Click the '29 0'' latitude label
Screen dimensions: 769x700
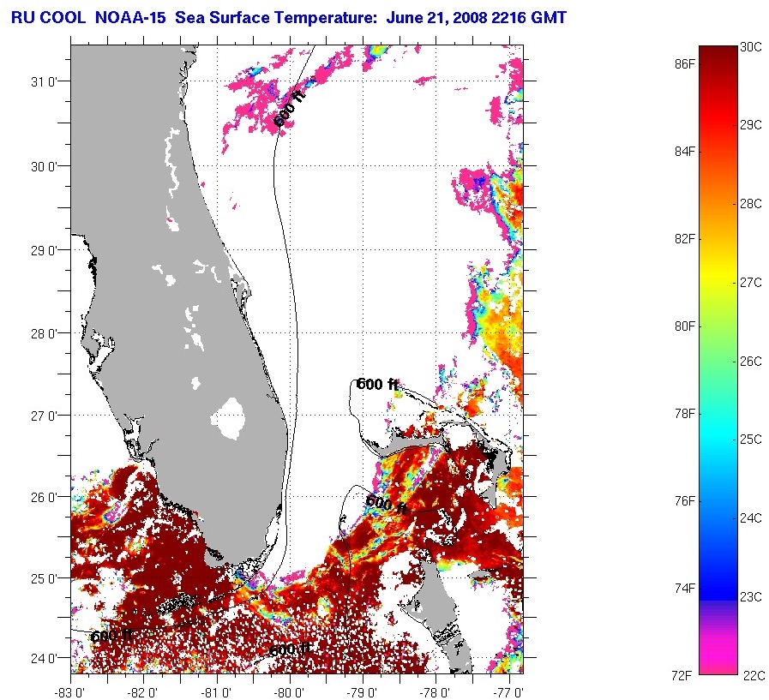point(44,250)
